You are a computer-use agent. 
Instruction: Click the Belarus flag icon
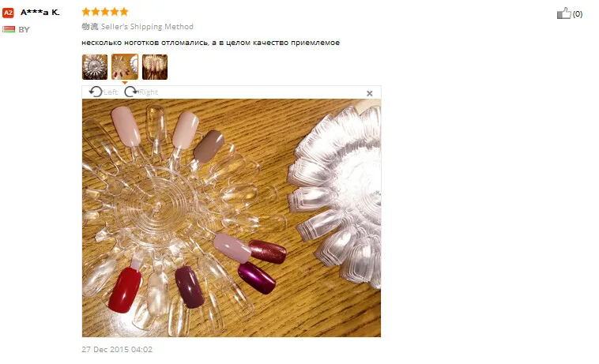(x=9, y=29)
